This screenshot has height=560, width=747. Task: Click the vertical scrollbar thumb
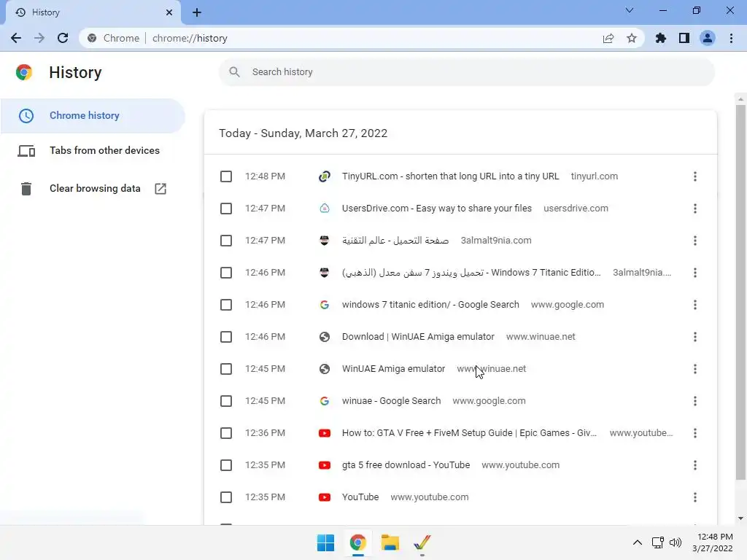point(740,292)
